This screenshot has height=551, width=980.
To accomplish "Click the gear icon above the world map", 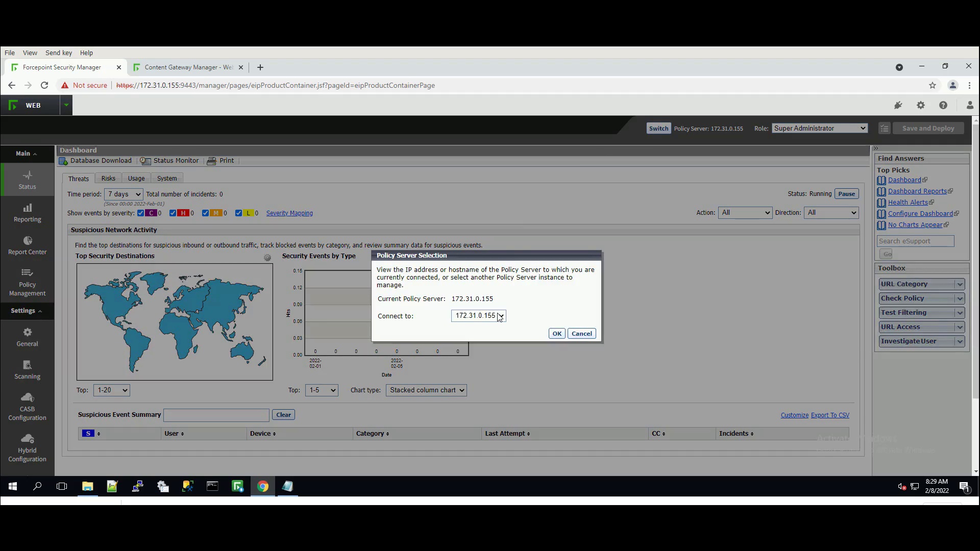I will 267,258.
